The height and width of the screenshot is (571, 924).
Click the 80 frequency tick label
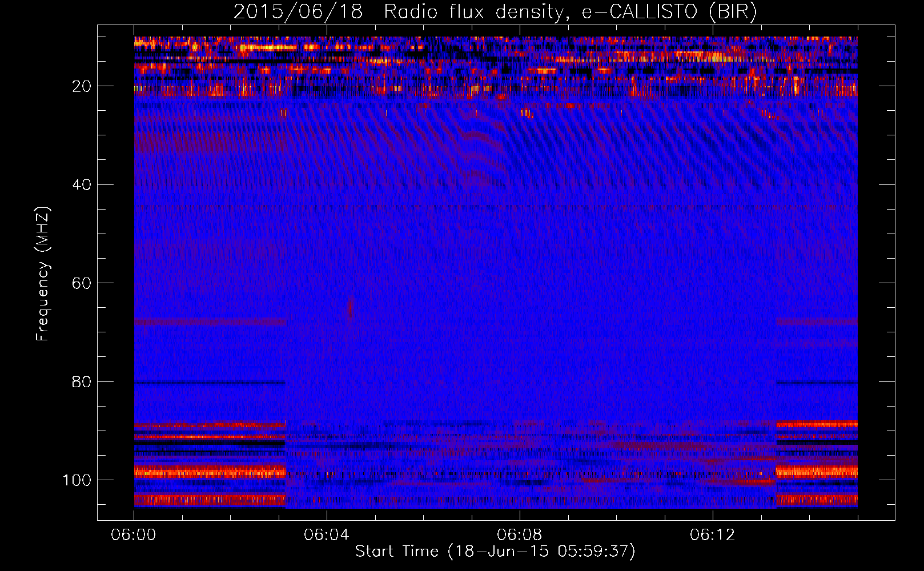82,382
